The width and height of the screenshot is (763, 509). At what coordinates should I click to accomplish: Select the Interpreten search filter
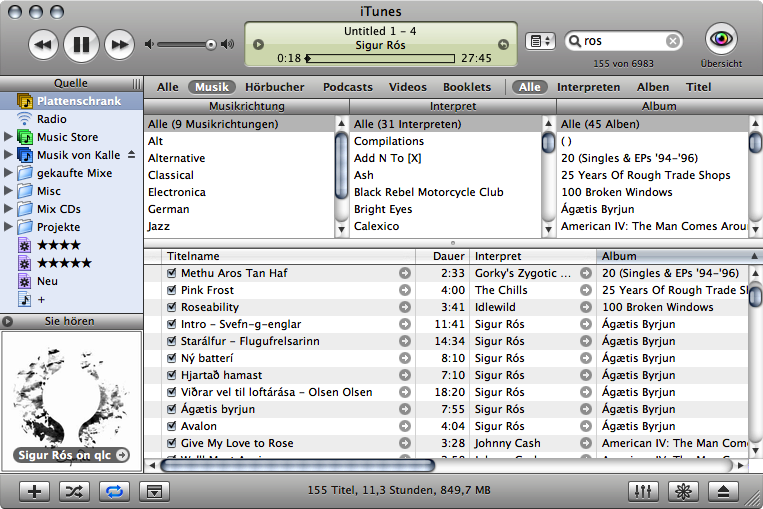click(588, 87)
